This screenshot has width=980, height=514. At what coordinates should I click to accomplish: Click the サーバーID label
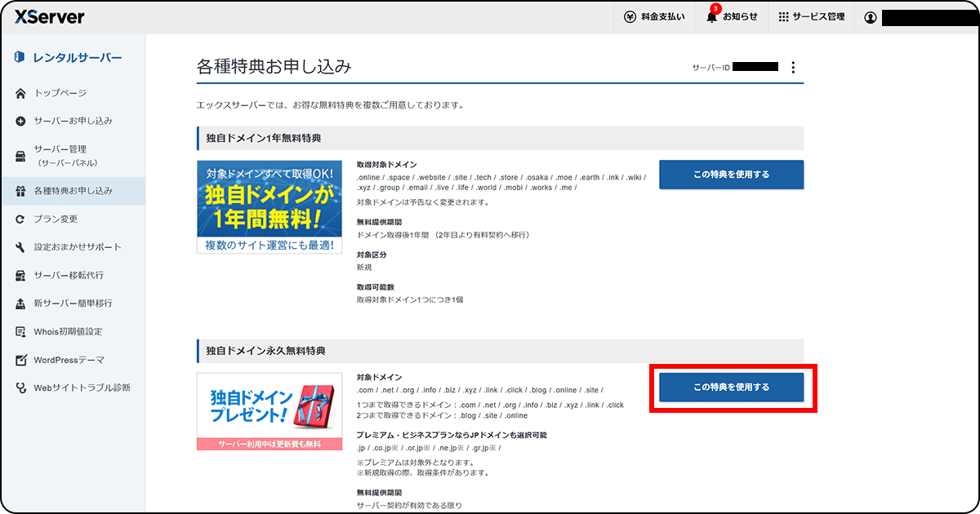710,68
